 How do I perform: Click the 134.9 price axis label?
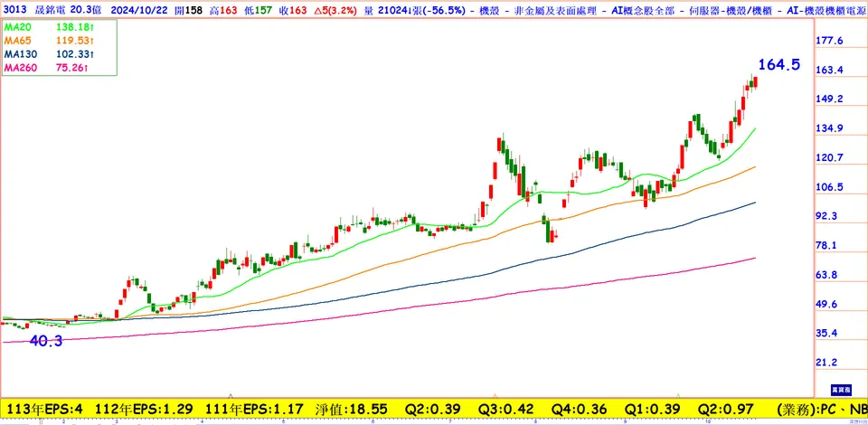[829, 128]
